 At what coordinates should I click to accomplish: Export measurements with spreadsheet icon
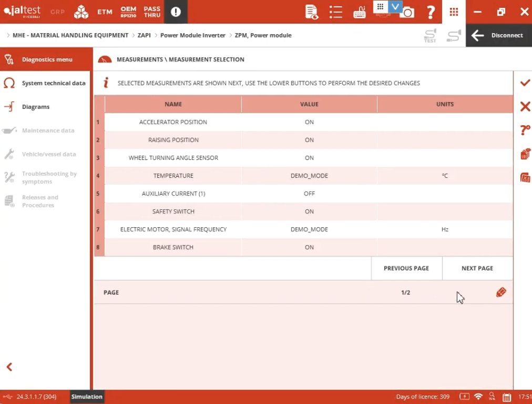pos(525,178)
